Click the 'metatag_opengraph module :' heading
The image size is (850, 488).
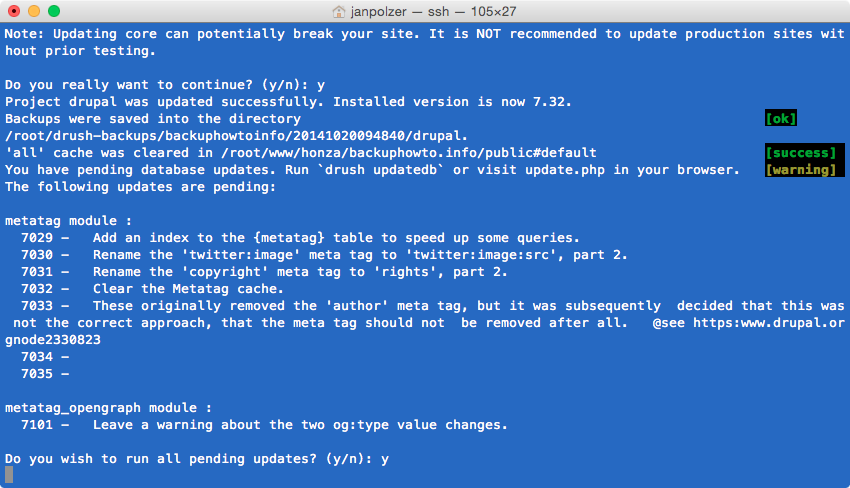(108, 408)
